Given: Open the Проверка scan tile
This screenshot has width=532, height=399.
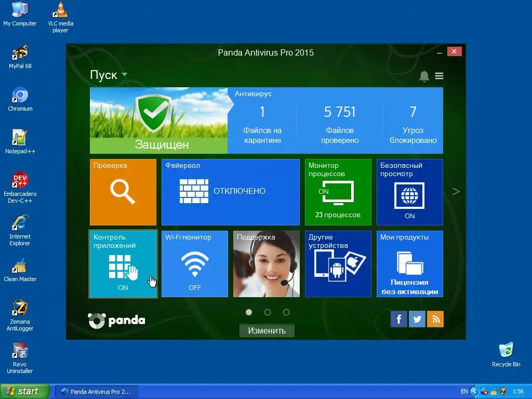Looking at the screenshot, I should click(x=123, y=192).
